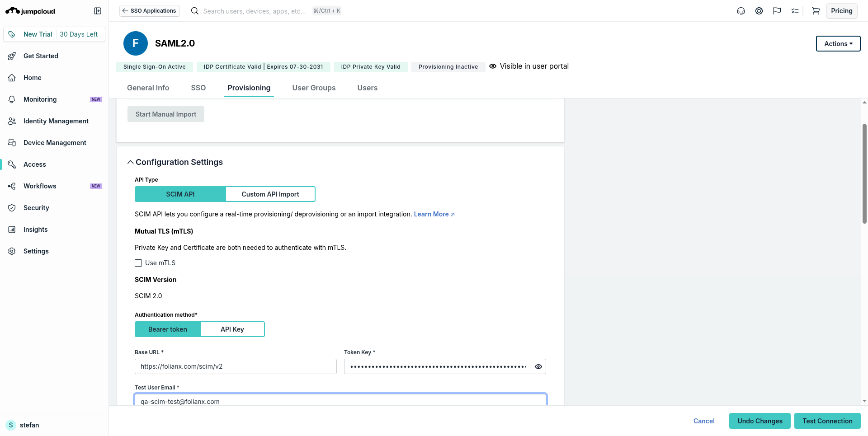Open Identity Management menu item
The image size is (868, 436).
click(x=56, y=121)
